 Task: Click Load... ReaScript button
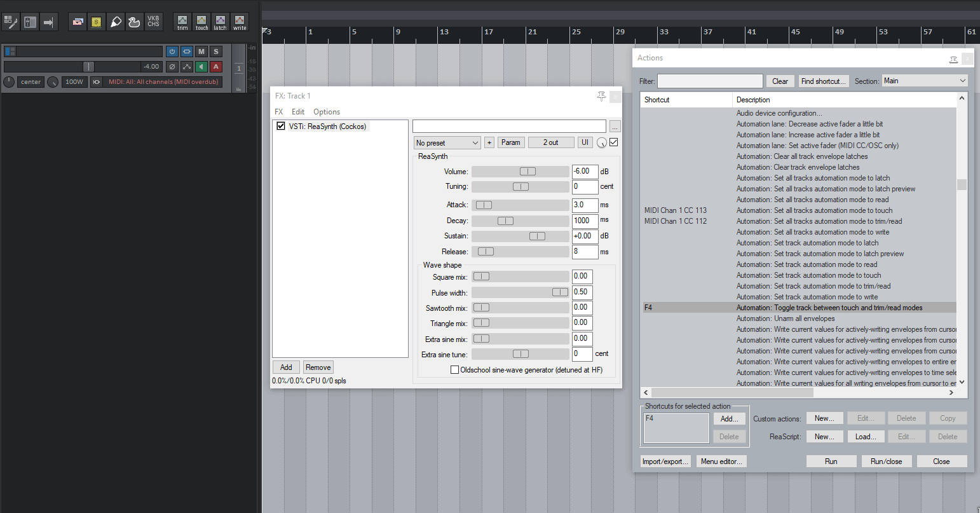click(866, 437)
